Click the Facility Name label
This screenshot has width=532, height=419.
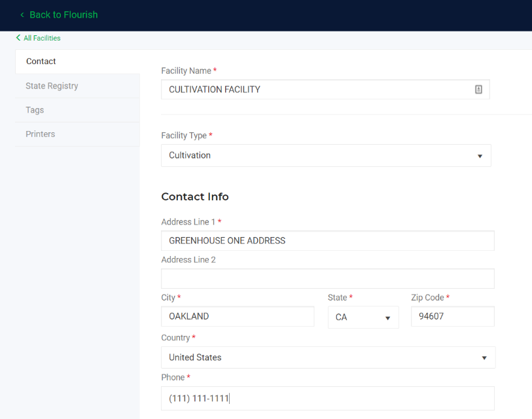pos(186,71)
